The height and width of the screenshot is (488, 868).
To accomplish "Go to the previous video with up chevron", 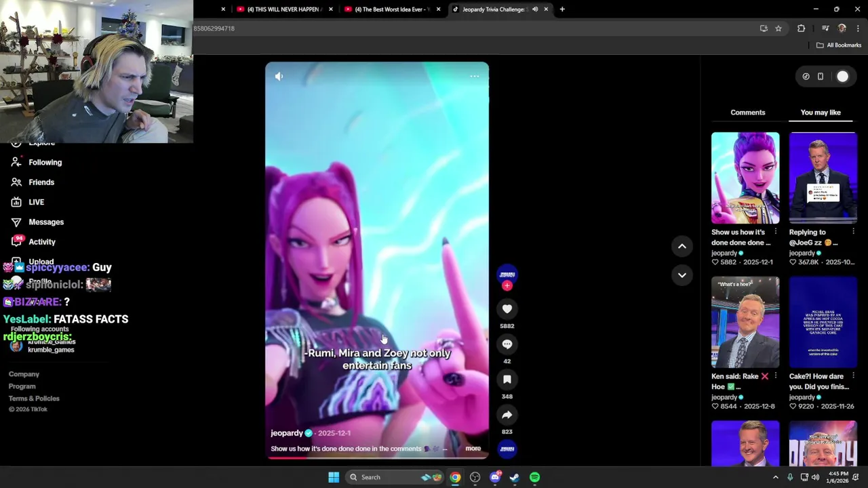I will 682,247.
